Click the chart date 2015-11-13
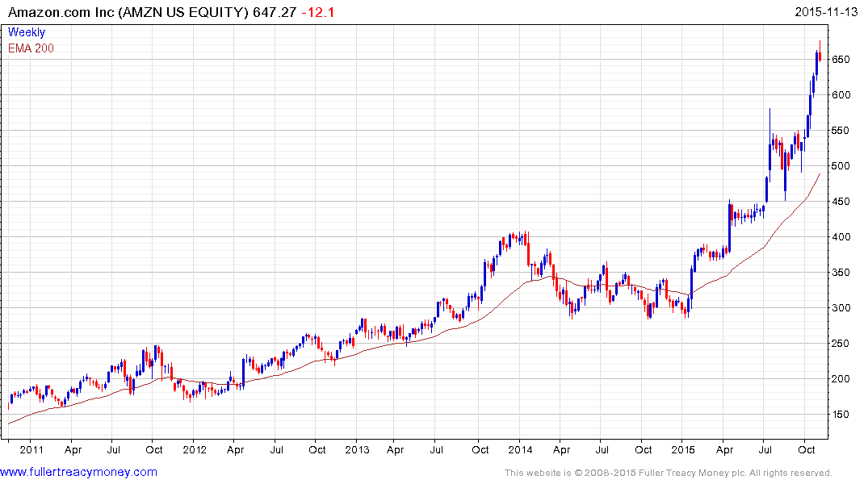868x484 pixels. pyautogui.click(x=826, y=12)
